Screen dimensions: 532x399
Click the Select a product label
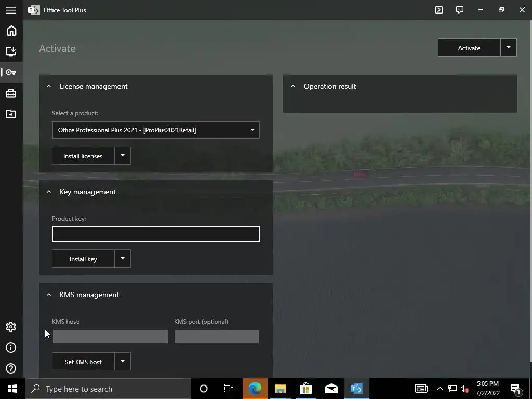click(75, 113)
